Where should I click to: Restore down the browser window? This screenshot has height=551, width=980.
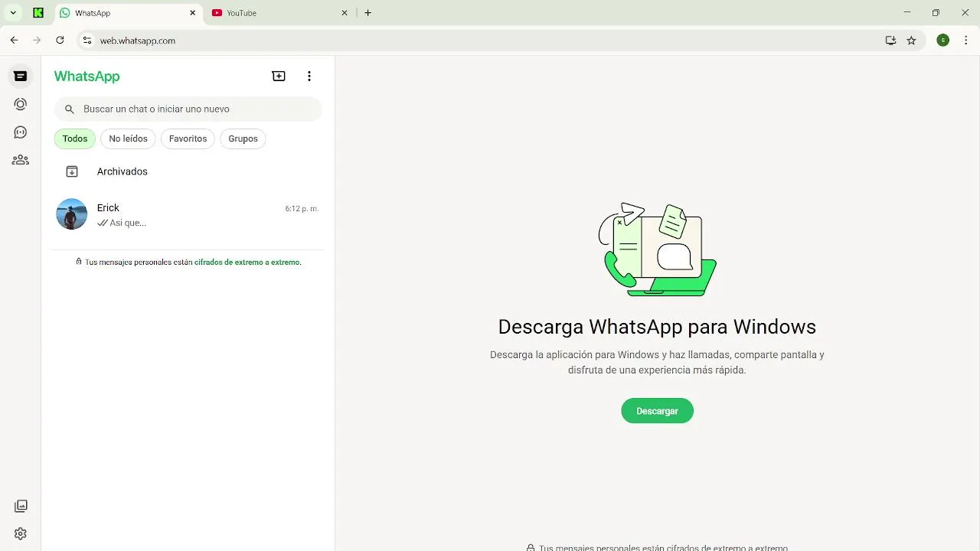tap(936, 13)
